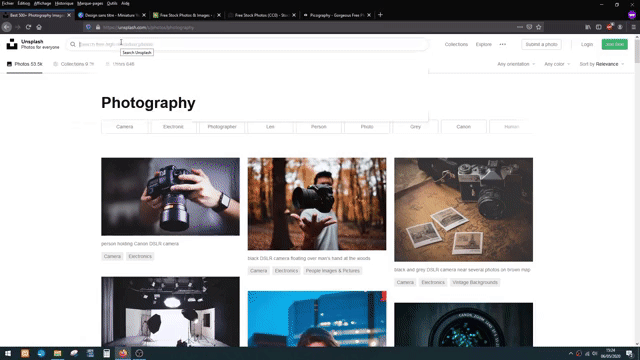Click the tracking protection shield icon
Viewport: 640px width, 360px height.
point(88,27)
